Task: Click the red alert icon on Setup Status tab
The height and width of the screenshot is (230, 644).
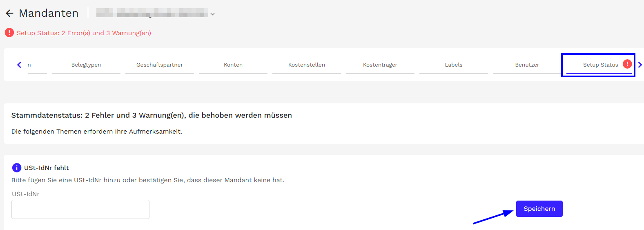Action: coord(627,64)
